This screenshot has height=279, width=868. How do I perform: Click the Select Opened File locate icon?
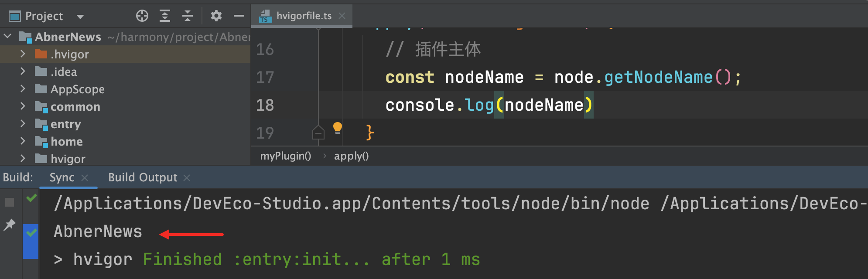(142, 16)
